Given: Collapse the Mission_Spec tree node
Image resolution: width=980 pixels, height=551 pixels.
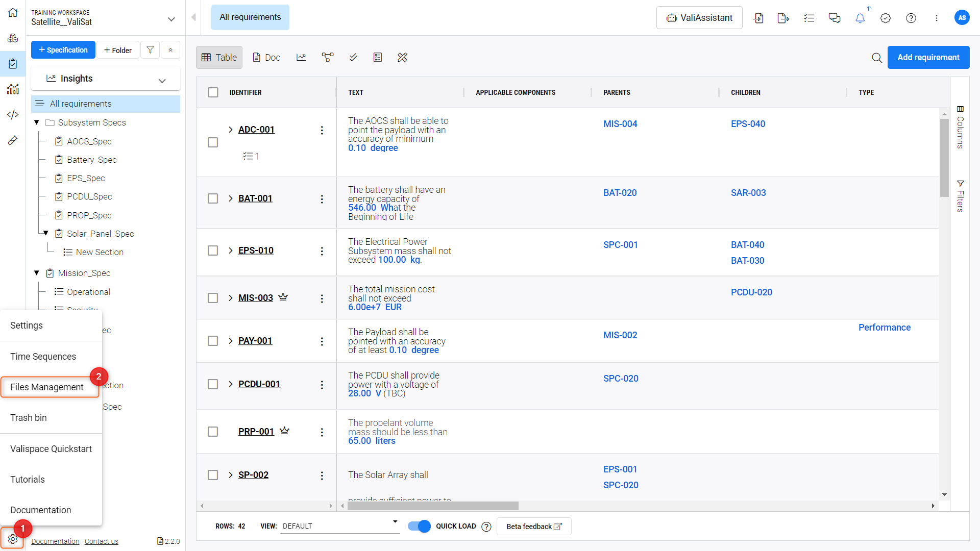Looking at the screenshot, I should coord(36,273).
